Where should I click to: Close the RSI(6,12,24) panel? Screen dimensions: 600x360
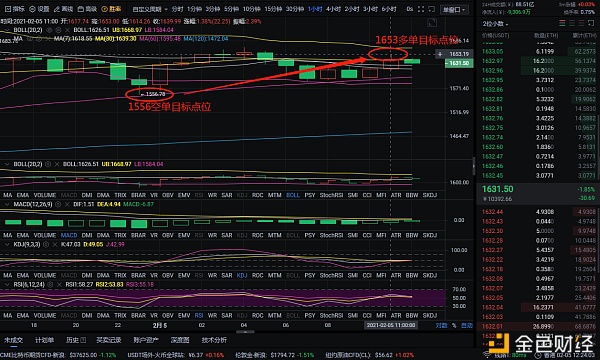(x=59, y=285)
